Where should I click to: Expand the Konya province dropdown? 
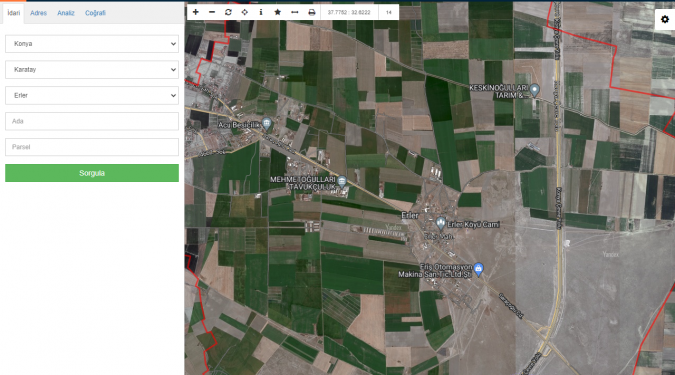[x=92, y=44]
